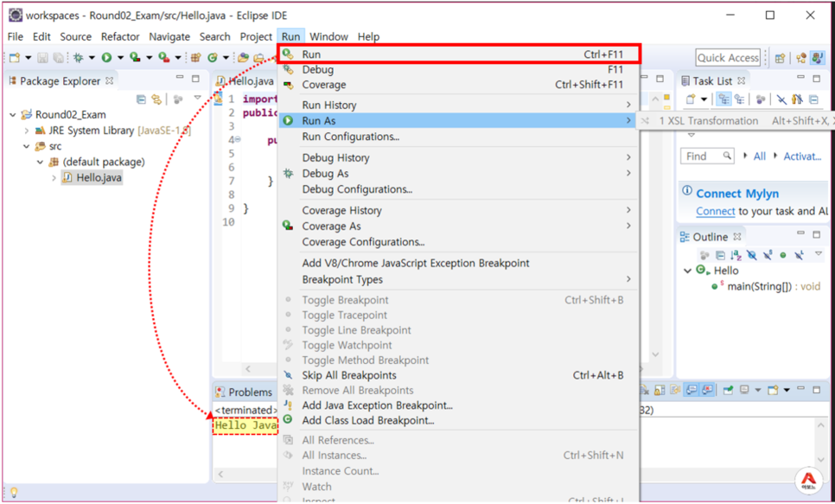Open the Run History submenu
The height and width of the screenshot is (504, 835).
pyautogui.click(x=458, y=105)
